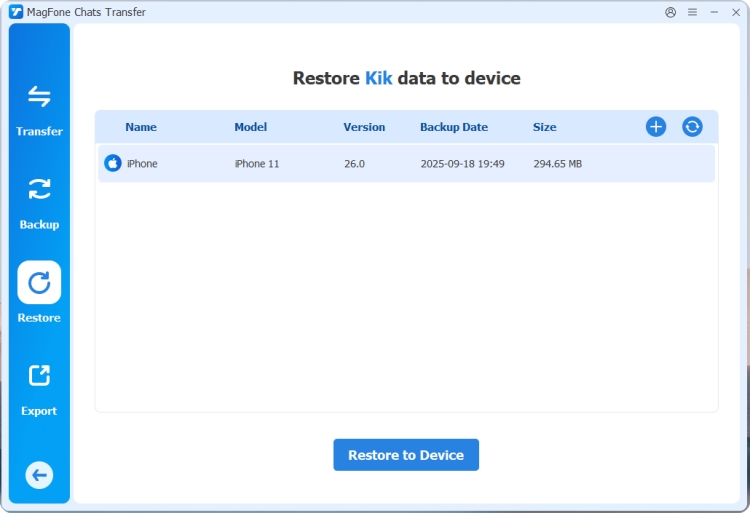Screen dimensions: 750x513
Task: Click the back arrow button in sidebar
Action: point(39,475)
